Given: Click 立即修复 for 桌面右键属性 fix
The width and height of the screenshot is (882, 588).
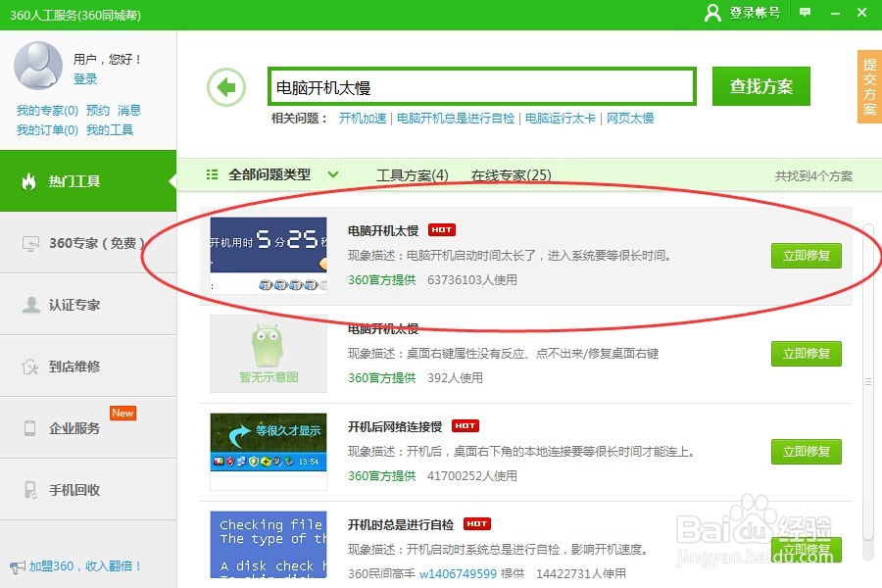Looking at the screenshot, I should tap(807, 354).
